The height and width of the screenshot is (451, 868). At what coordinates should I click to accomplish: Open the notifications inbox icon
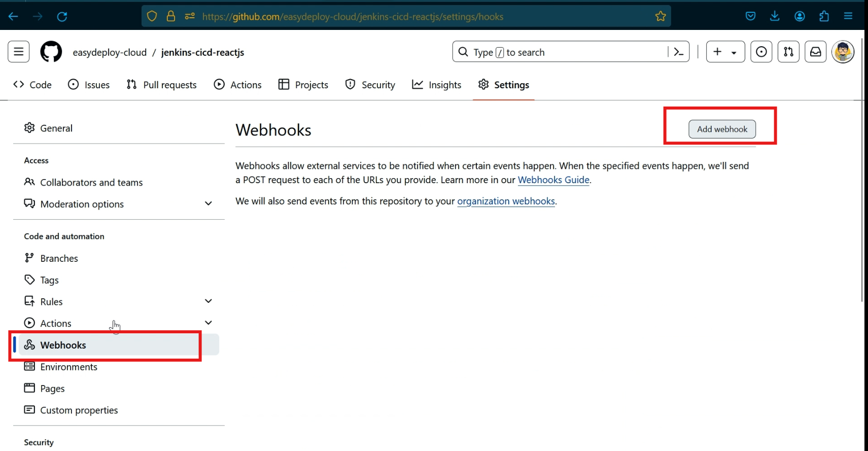pyautogui.click(x=815, y=52)
